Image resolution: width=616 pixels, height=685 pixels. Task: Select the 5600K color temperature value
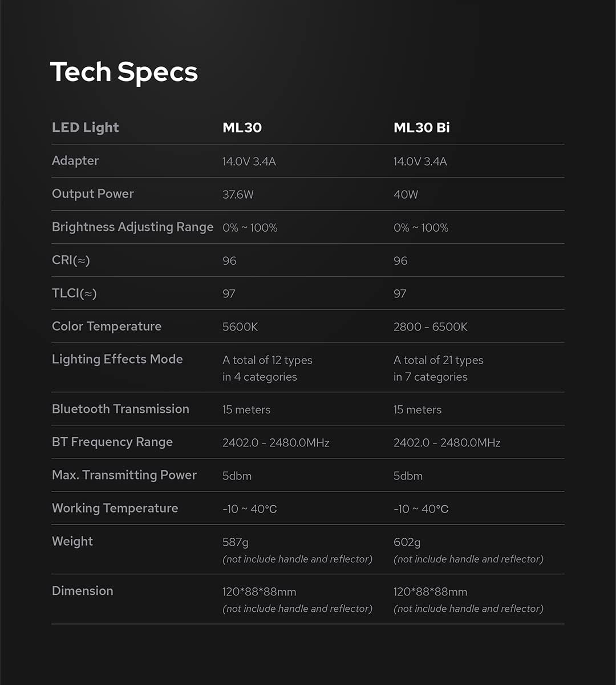point(240,327)
